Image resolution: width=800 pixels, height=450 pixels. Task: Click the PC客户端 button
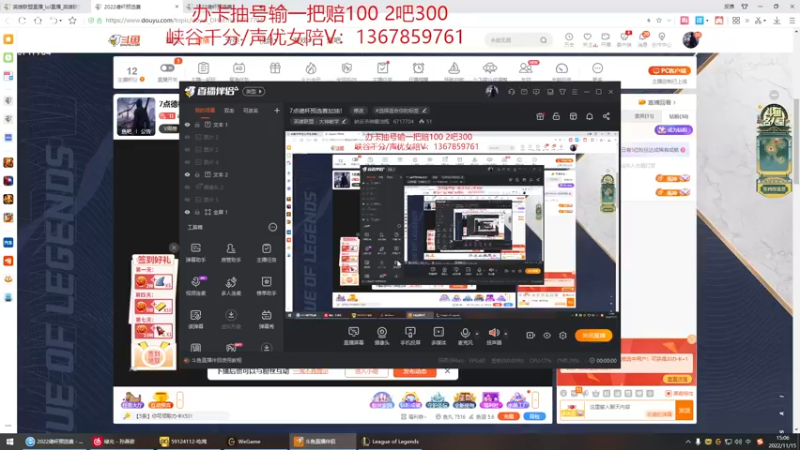pyautogui.click(x=669, y=70)
